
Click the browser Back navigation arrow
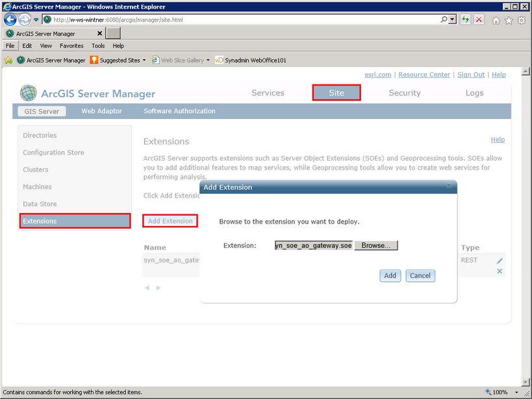tap(9, 19)
